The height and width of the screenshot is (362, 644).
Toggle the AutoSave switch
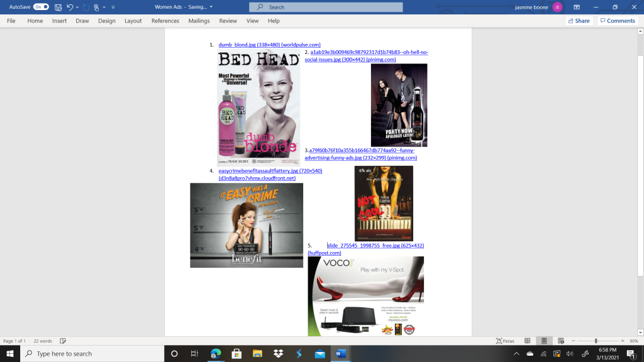(41, 7)
